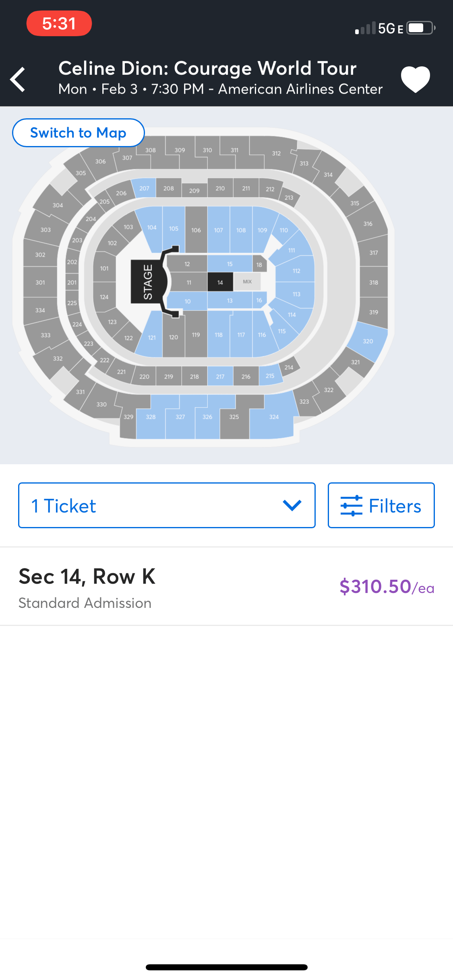453x980 pixels.
Task: Tap the filter sliders icon
Action: coord(351,506)
